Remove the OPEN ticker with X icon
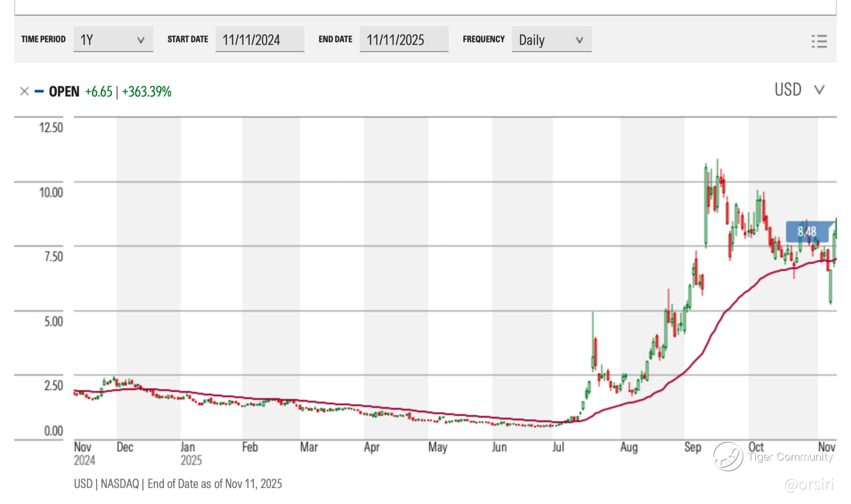Viewport: 851px width, 504px height. (24, 92)
